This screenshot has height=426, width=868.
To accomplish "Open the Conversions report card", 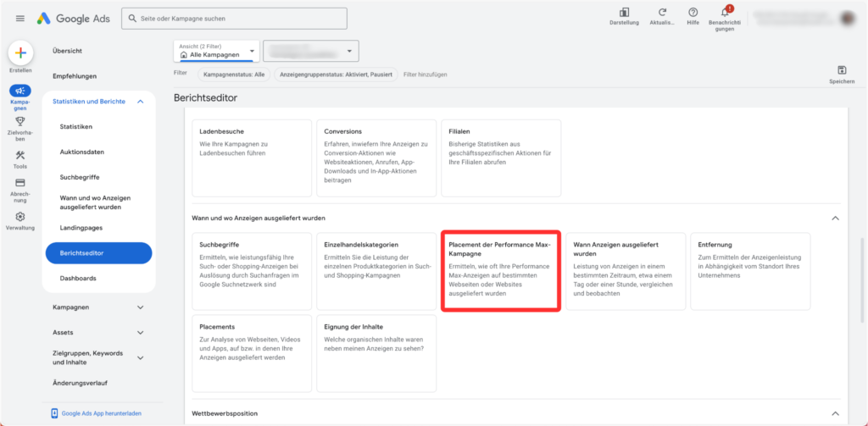I will coord(376,158).
